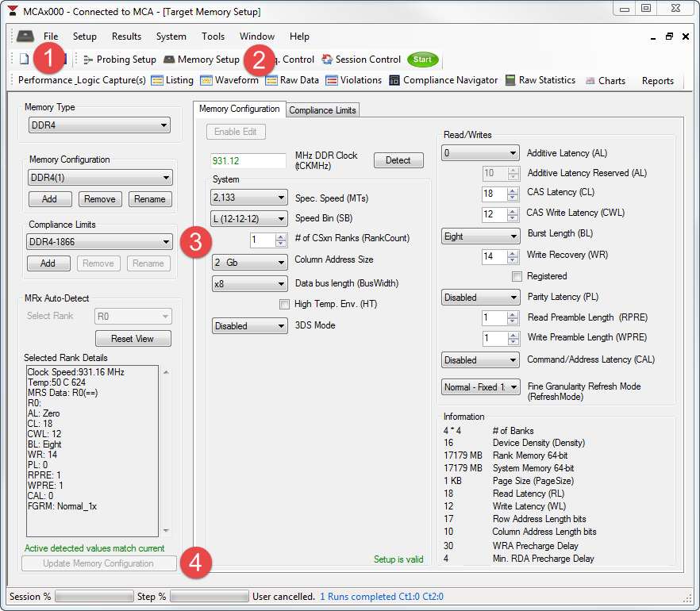Click the MHz DDR Clock input field
The width and height of the screenshot is (700, 611).
pos(248,161)
